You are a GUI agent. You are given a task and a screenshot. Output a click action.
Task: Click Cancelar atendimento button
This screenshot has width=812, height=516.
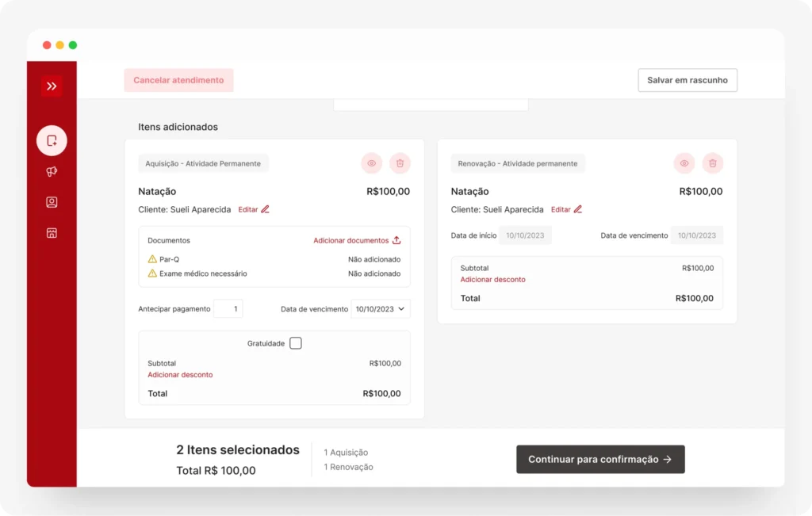[178, 80]
